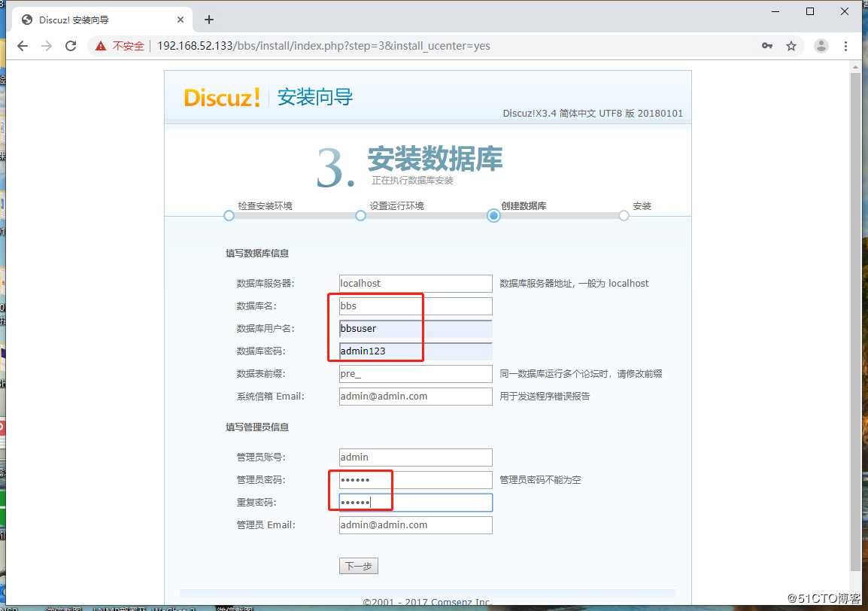The image size is (868, 611).
Task: Maximize the Chrome window
Action: click(810, 11)
